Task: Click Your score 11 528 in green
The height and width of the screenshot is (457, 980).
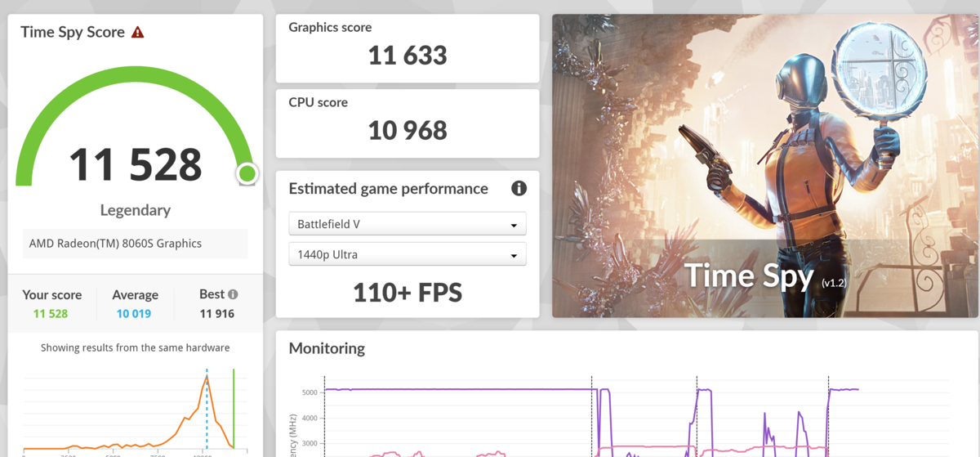Action: coord(51,314)
